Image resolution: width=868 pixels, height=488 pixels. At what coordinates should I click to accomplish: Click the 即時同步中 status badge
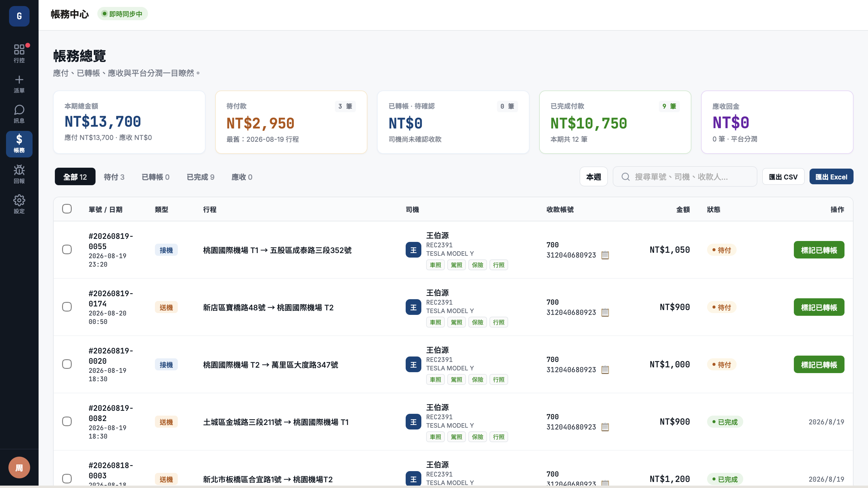[123, 14]
